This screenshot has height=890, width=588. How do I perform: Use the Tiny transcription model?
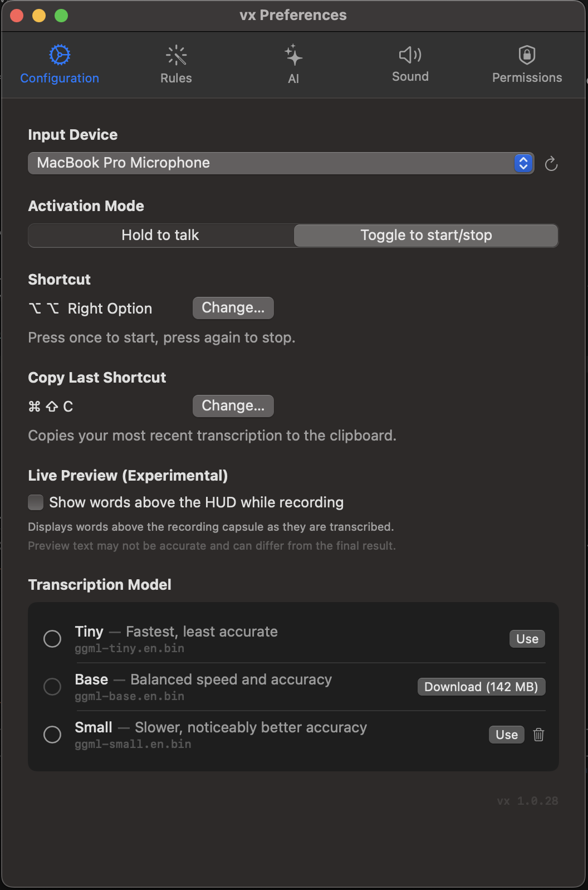tap(526, 639)
